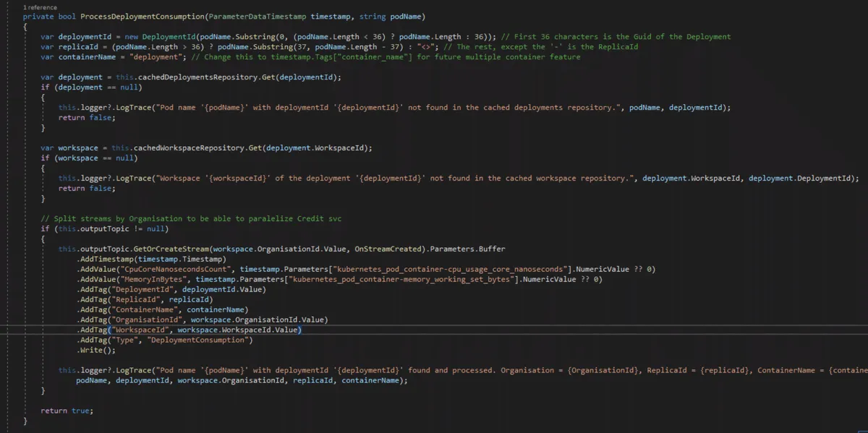Click the .Write(); call
Image resolution: width=868 pixels, height=433 pixels.
[95, 350]
